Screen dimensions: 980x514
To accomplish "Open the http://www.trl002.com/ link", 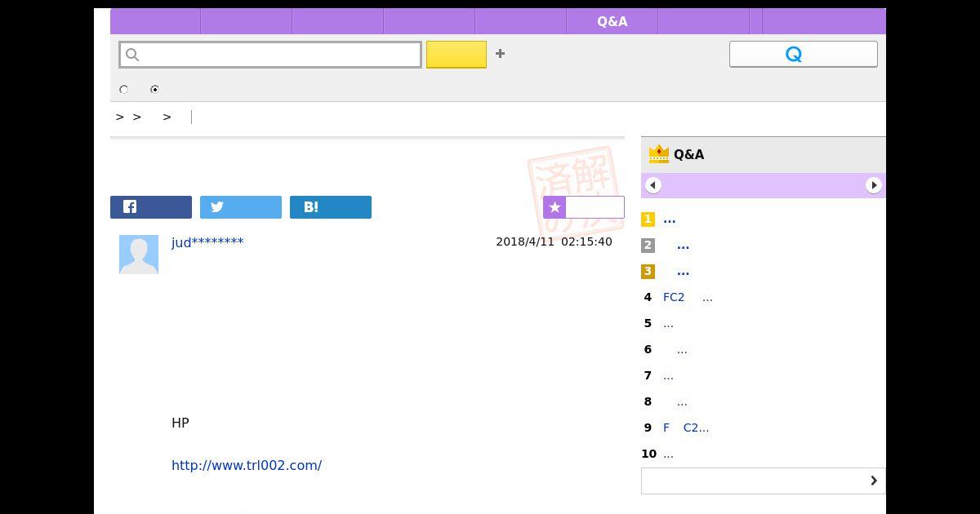I will (247, 465).
